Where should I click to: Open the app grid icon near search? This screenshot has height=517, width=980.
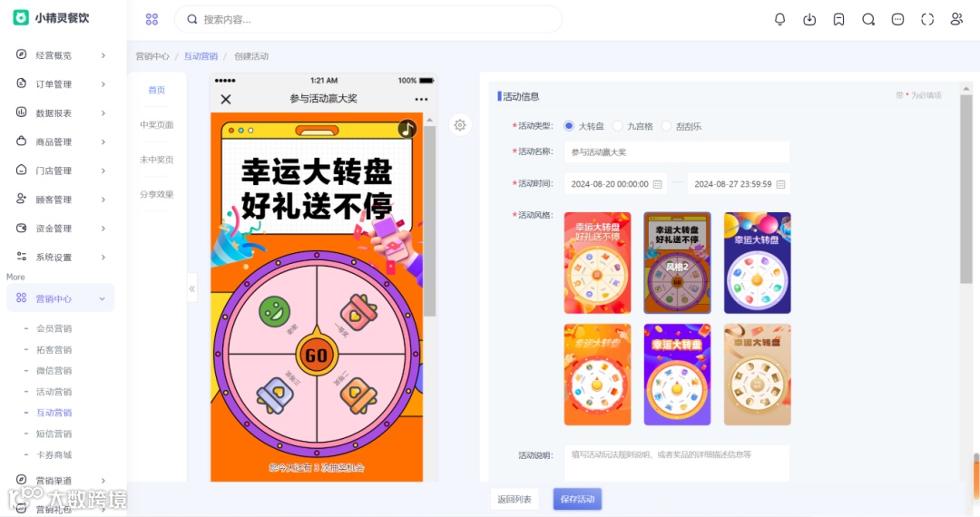point(152,19)
